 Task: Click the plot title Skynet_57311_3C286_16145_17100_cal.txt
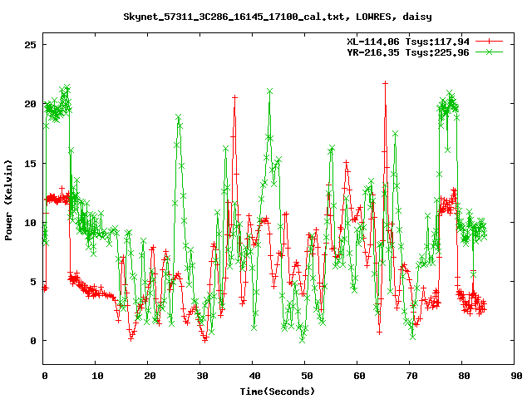click(x=236, y=17)
